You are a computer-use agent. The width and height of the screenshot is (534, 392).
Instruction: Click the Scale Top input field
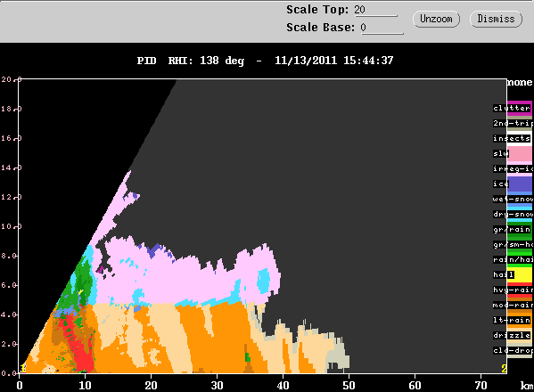375,10
